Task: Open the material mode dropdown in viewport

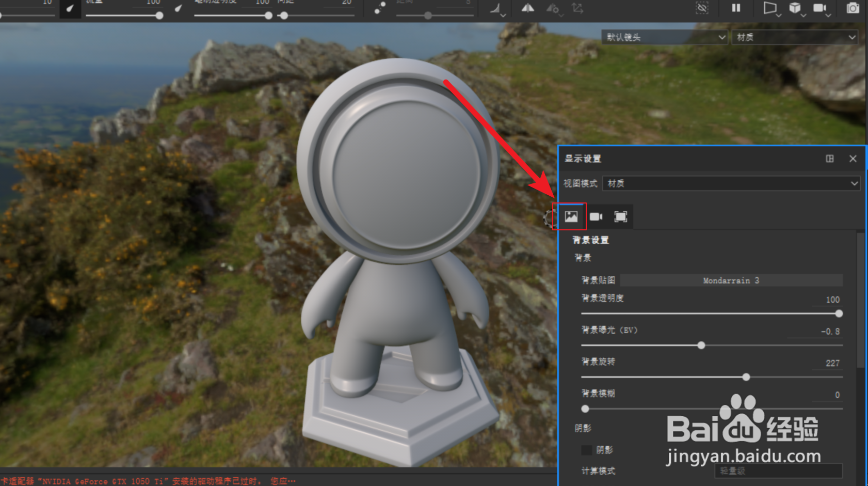Action: [795, 37]
